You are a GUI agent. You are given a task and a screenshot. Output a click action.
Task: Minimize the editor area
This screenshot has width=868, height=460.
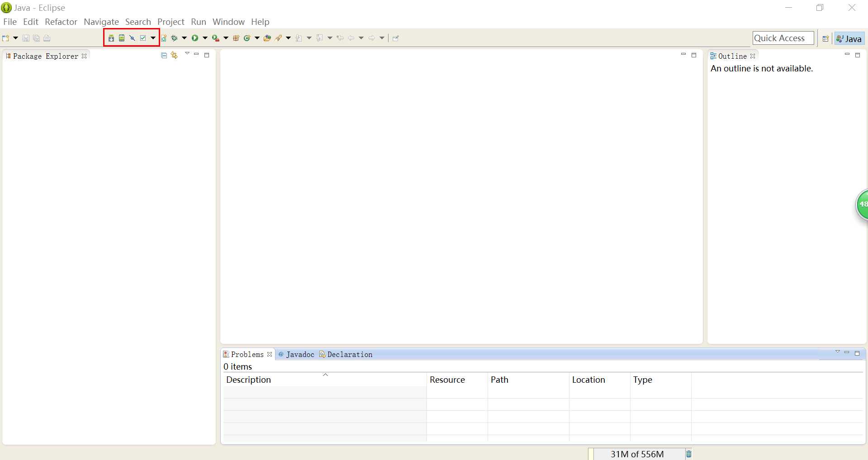point(683,54)
